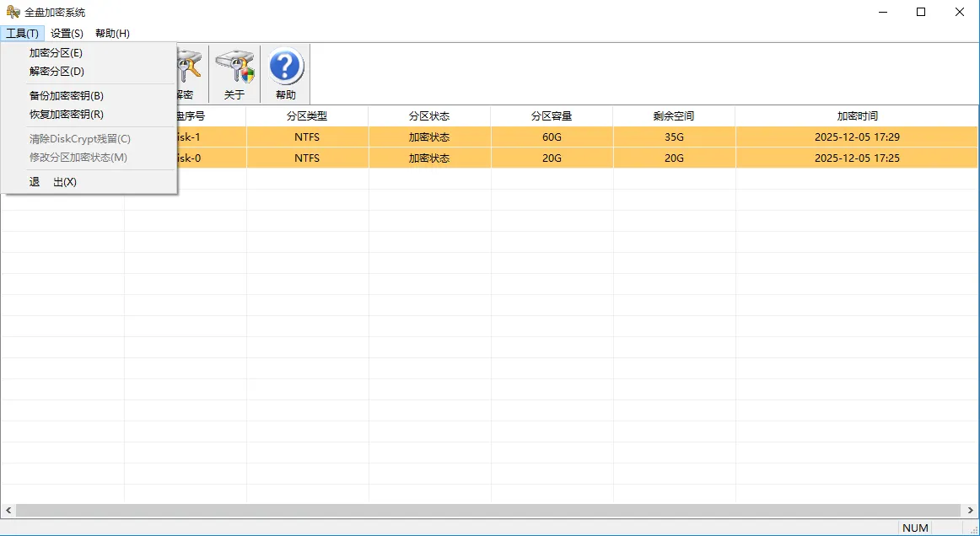The width and height of the screenshot is (980, 536).
Task: Click the 剩余空间 column header
Action: click(x=672, y=115)
